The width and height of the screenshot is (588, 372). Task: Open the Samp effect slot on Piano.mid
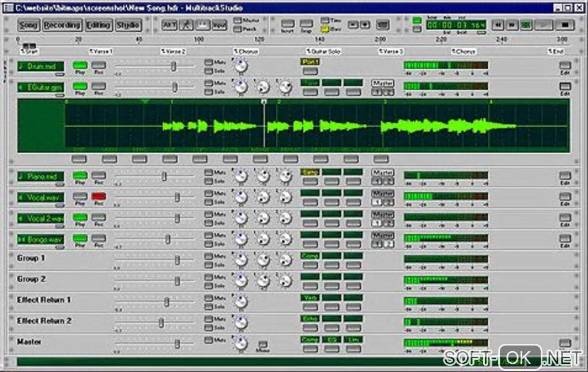click(x=310, y=172)
